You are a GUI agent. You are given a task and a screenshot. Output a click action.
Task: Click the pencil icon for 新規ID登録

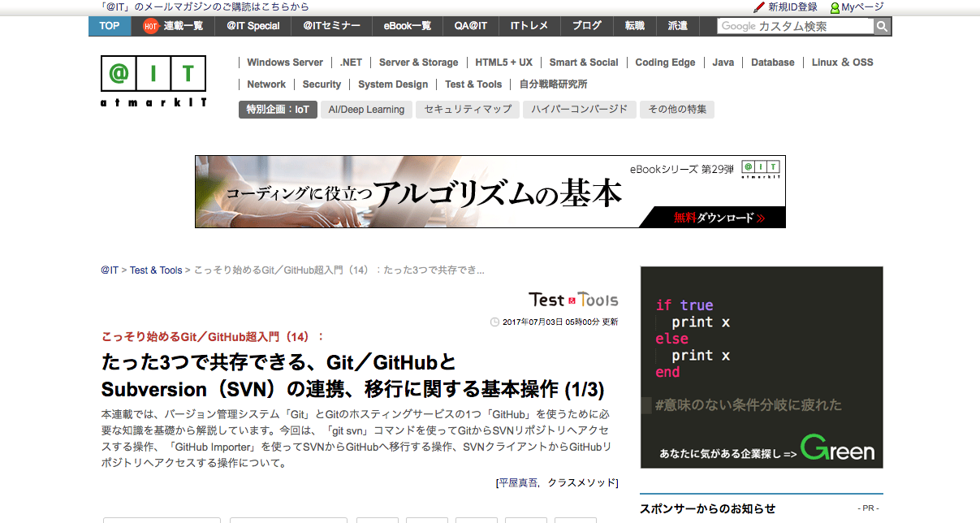759,7
